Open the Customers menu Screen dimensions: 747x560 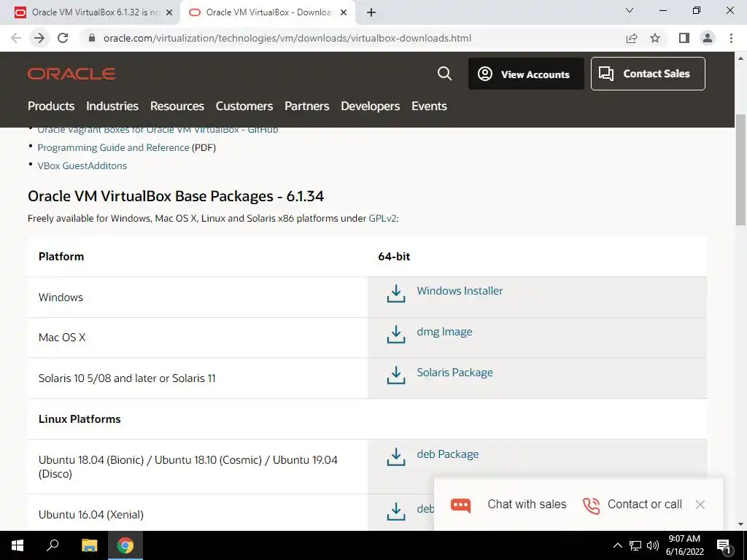[244, 106]
